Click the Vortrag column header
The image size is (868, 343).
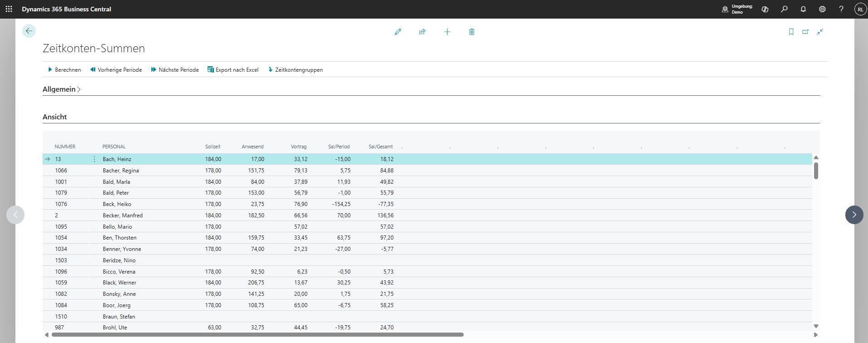click(x=299, y=147)
